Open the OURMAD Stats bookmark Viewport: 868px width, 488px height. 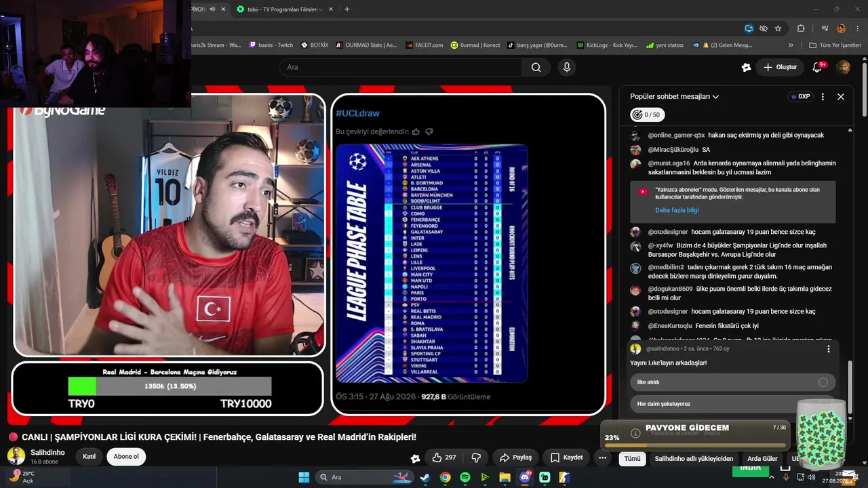[x=366, y=45]
